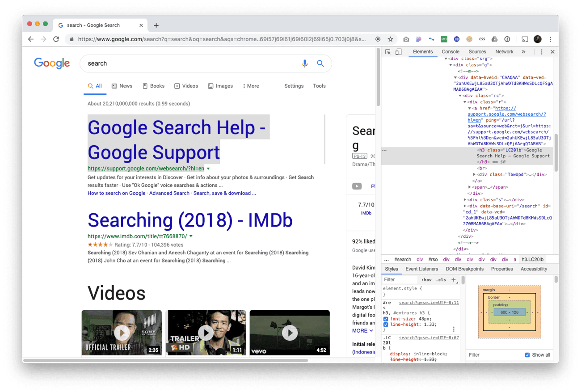Click the inspect element picker icon
This screenshot has width=581, height=392.
coord(388,52)
